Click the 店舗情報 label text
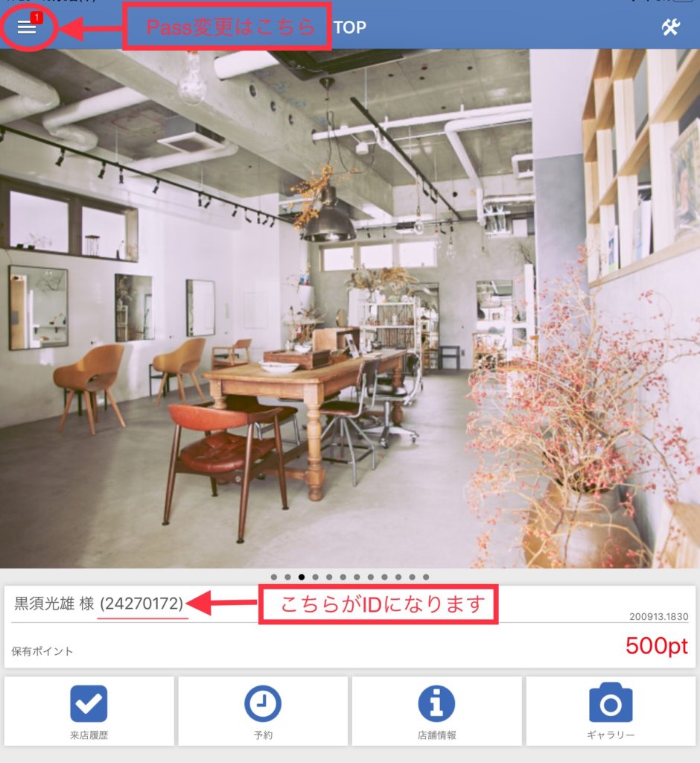Screen dimensions: 700x763 436,735
